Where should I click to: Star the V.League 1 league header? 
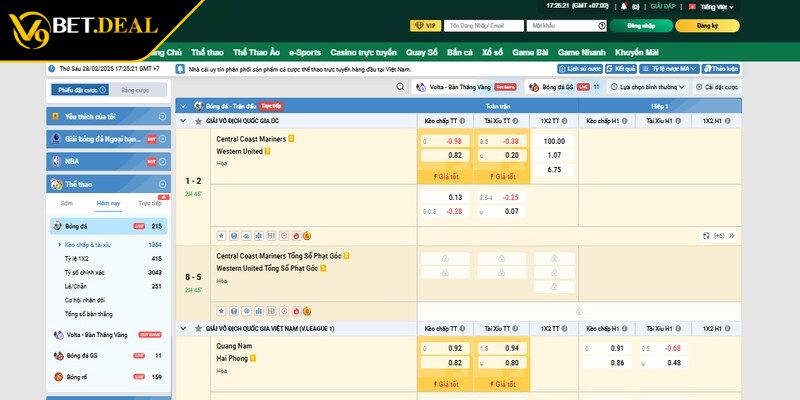click(199, 328)
